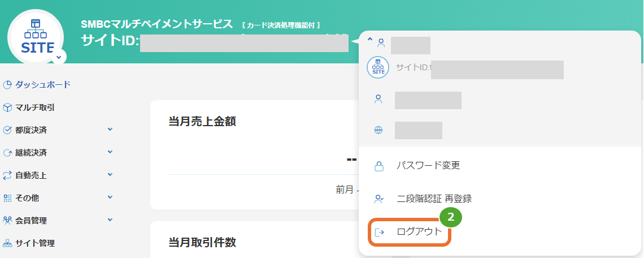Click the loop arrows icon beside 自動売上
This screenshot has width=644, height=258.
[7, 176]
